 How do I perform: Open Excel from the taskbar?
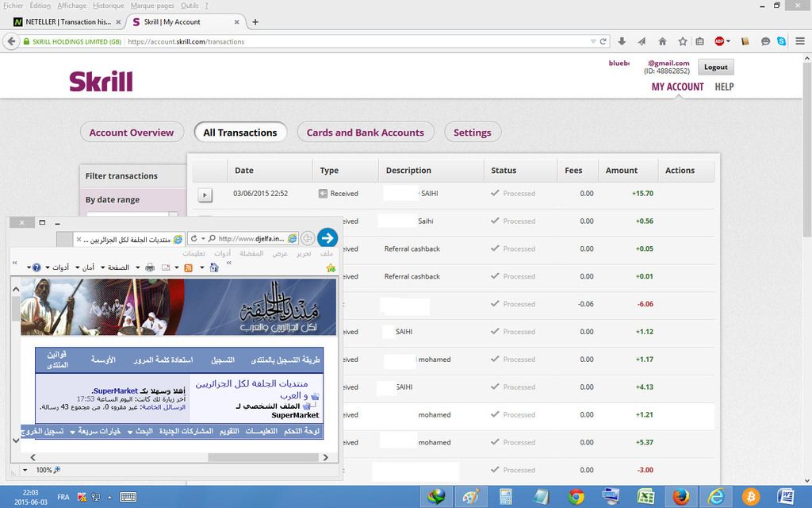[x=645, y=497]
